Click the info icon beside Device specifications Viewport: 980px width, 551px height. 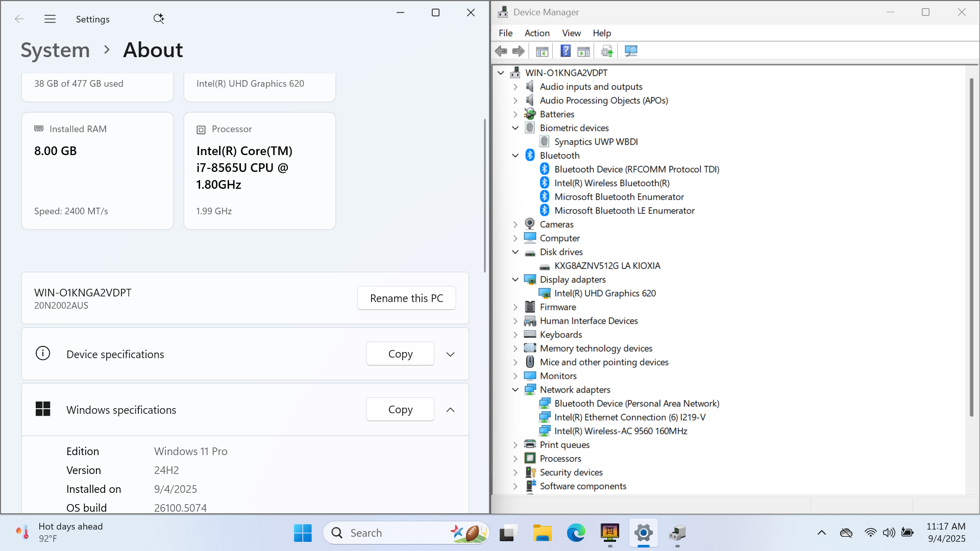point(43,353)
